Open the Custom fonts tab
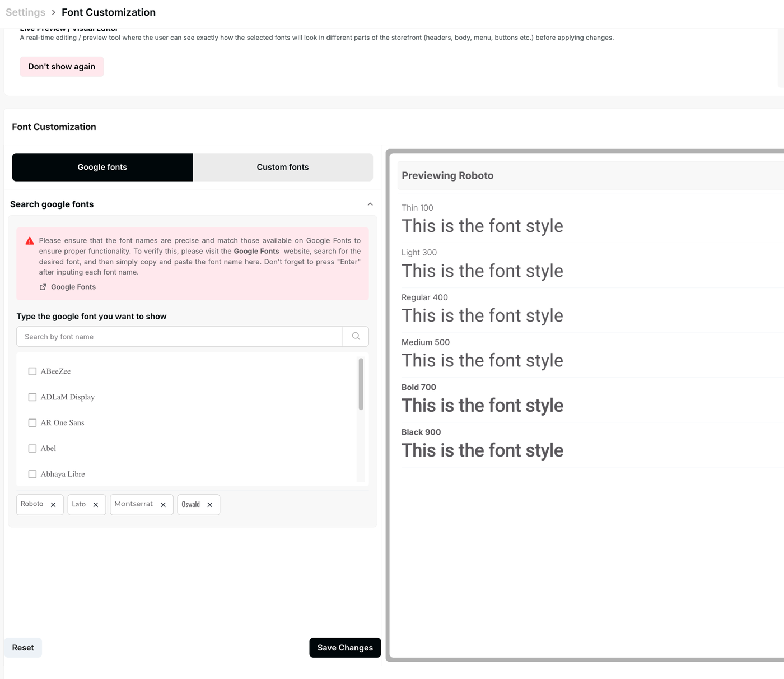Viewport: 784px width, 679px height. click(x=283, y=167)
